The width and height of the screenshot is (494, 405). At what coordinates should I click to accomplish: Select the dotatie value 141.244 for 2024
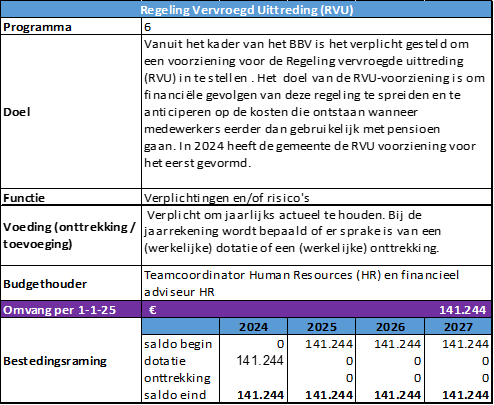[260, 361]
